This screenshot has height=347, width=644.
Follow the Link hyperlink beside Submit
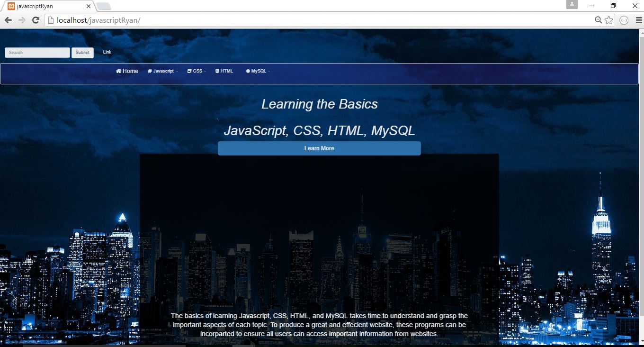(x=107, y=52)
